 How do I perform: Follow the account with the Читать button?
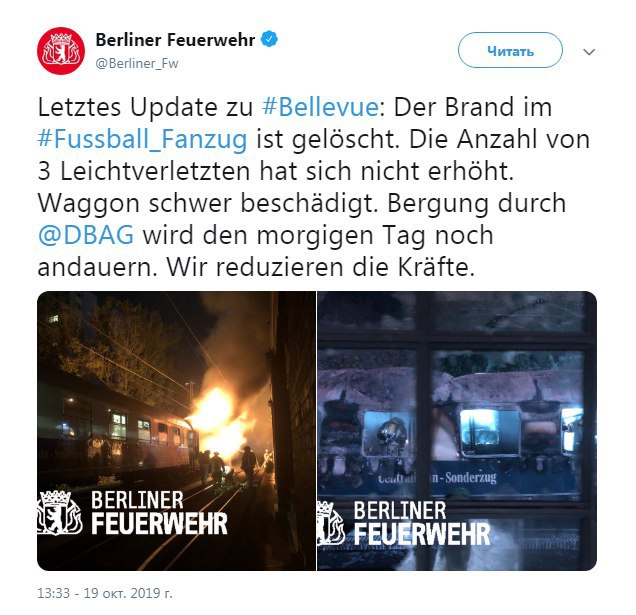pyautogui.click(x=510, y=50)
